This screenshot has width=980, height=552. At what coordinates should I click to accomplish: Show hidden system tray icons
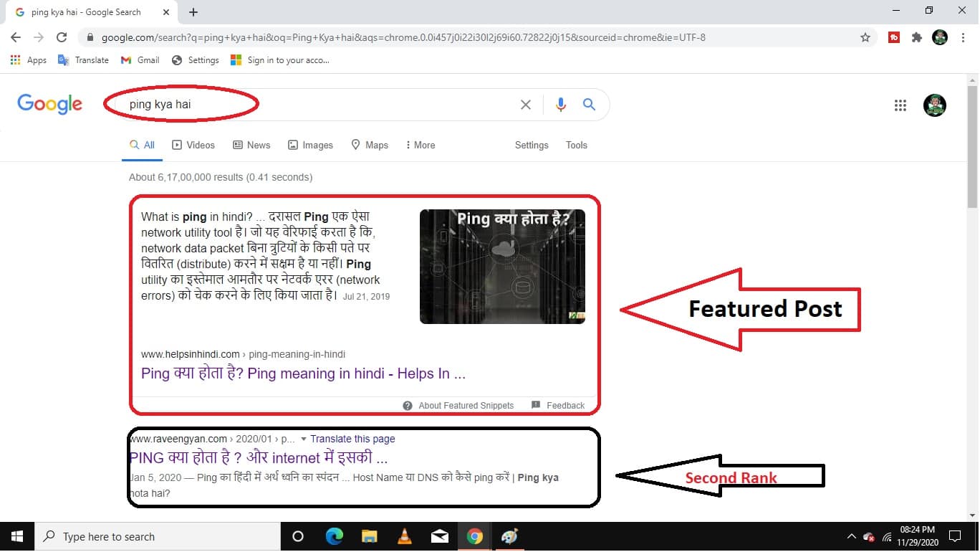[x=851, y=537]
